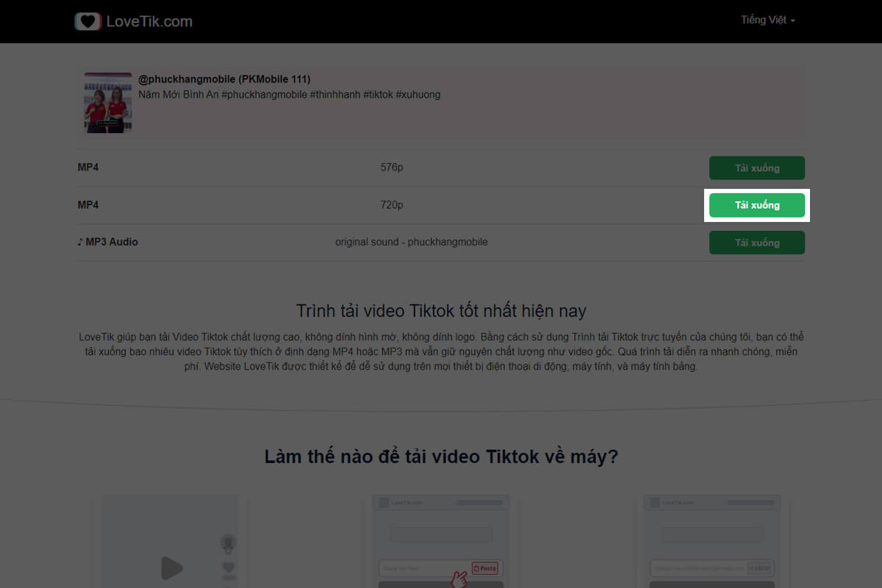Click the LoveTik.com heart logo
Image resolution: width=882 pixels, height=588 pixels.
pyautogui.click(x=87, y=21)
